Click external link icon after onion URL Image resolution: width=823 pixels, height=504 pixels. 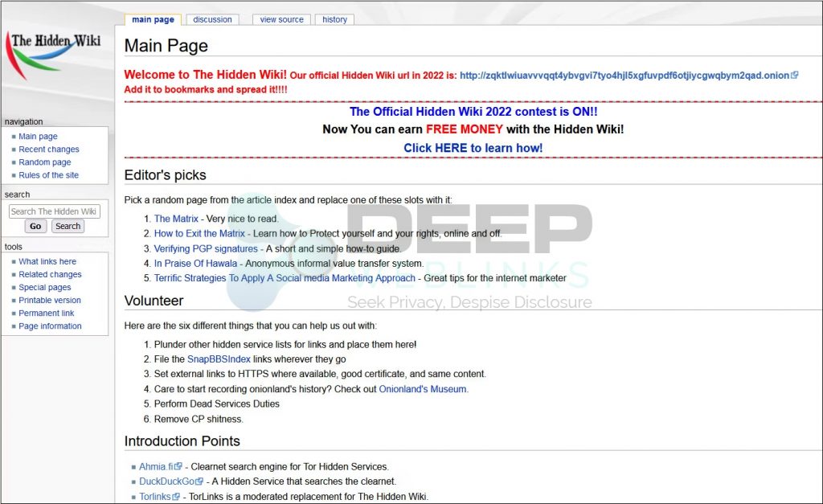(795, 75)
